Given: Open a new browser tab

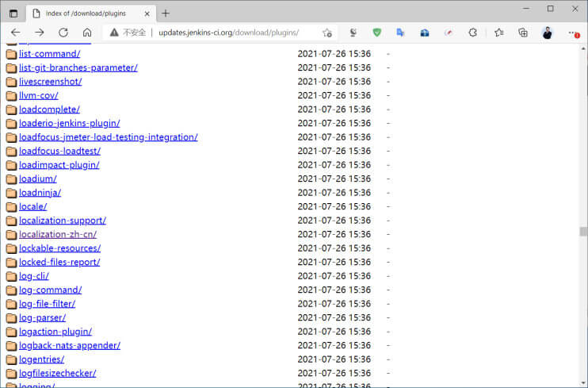Looking at the screenshot, I should [166, 13].
